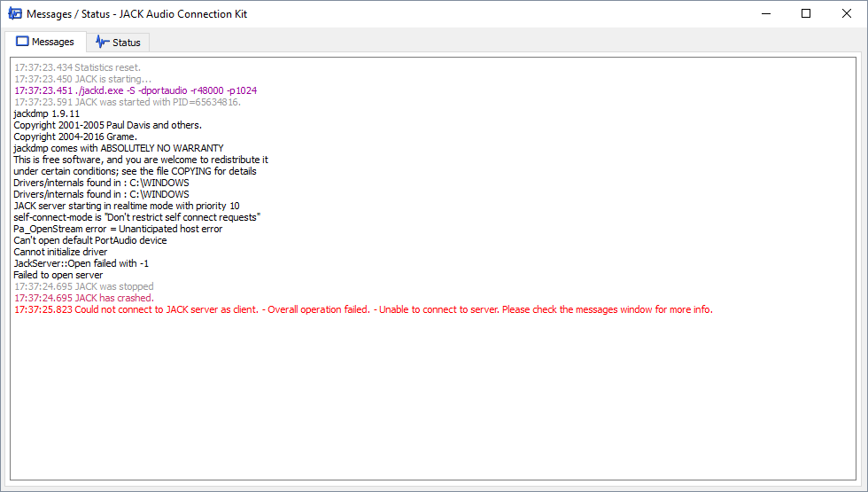Click the JACK app icon in title bar
Screen dimensions: 868x492
coord(15,14)
